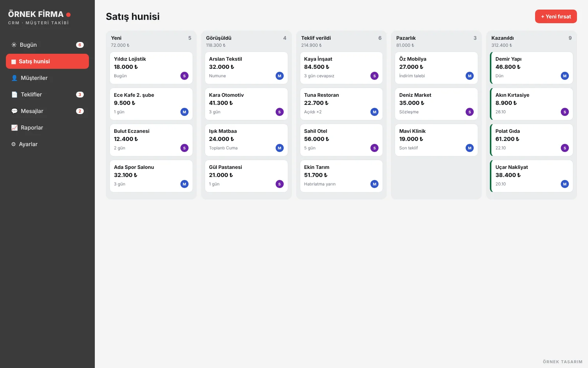Click the M avatar on Uçar Nakliyat card
Screen dimensions: 588x368
pos(565,184)
